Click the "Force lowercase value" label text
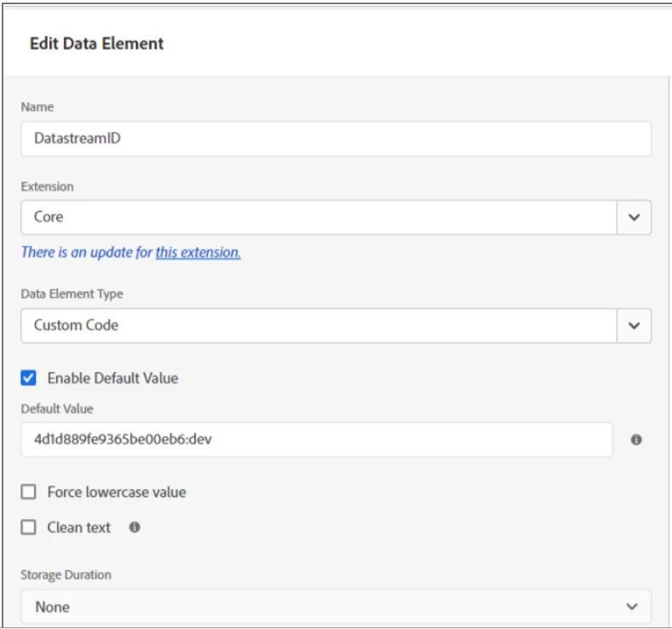This screenshot has width=672, height=629. pyautogui.click(x=117, y=492)
